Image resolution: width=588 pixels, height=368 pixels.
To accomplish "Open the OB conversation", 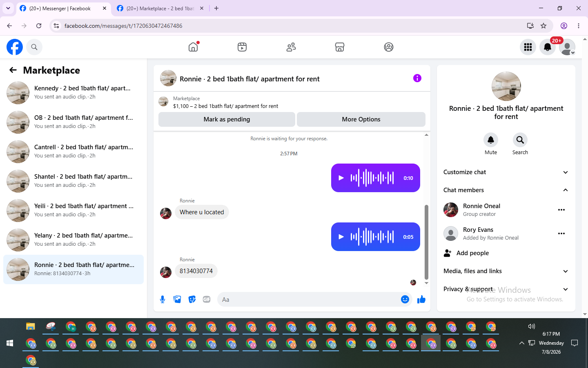I will [x=73, y=122].
